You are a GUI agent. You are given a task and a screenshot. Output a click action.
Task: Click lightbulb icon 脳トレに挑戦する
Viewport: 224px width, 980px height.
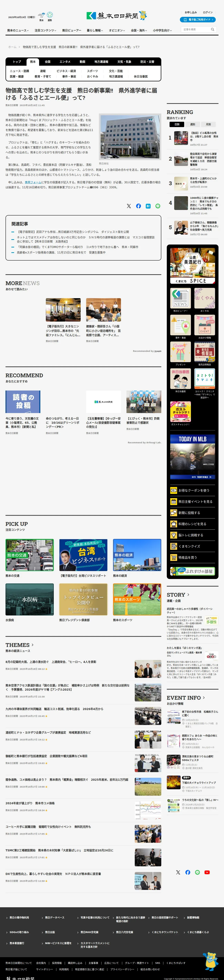click(173, 535)
